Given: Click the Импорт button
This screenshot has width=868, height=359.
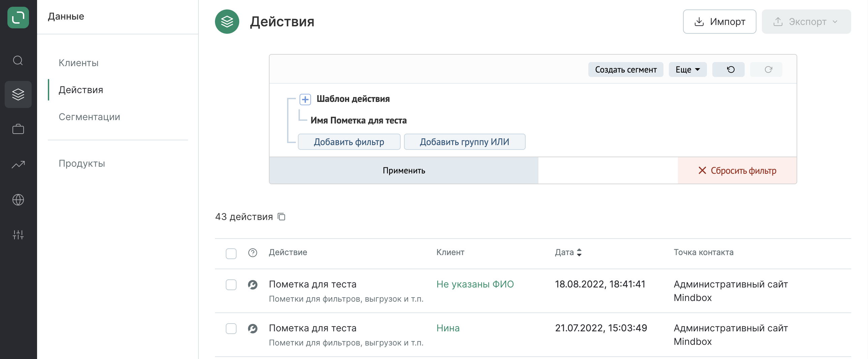Looking at the screenshot, I should pyautogui.click(x=719, y=22).
